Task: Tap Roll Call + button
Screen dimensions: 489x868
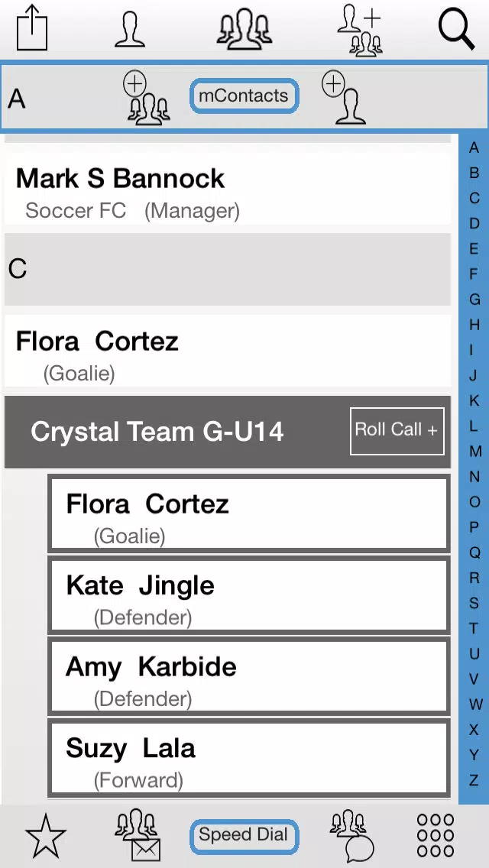Action: pyautogui.click(x=397, y=431)
